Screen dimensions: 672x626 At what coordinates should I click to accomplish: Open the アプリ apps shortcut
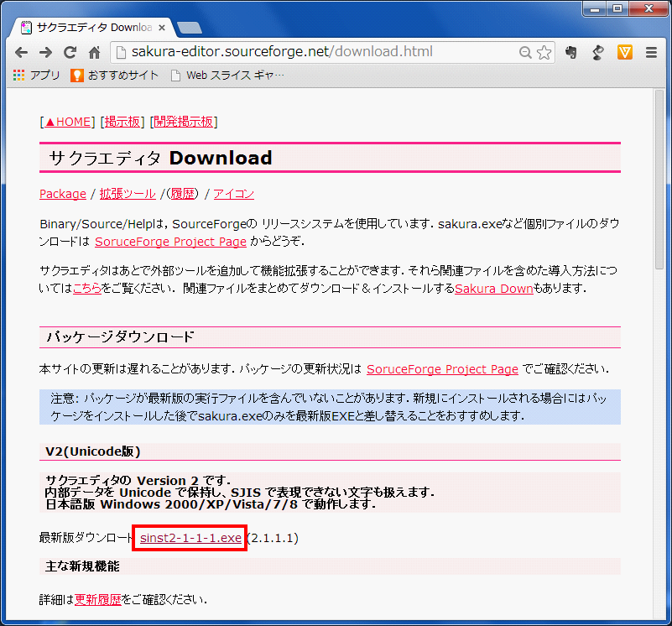point(36,75)
